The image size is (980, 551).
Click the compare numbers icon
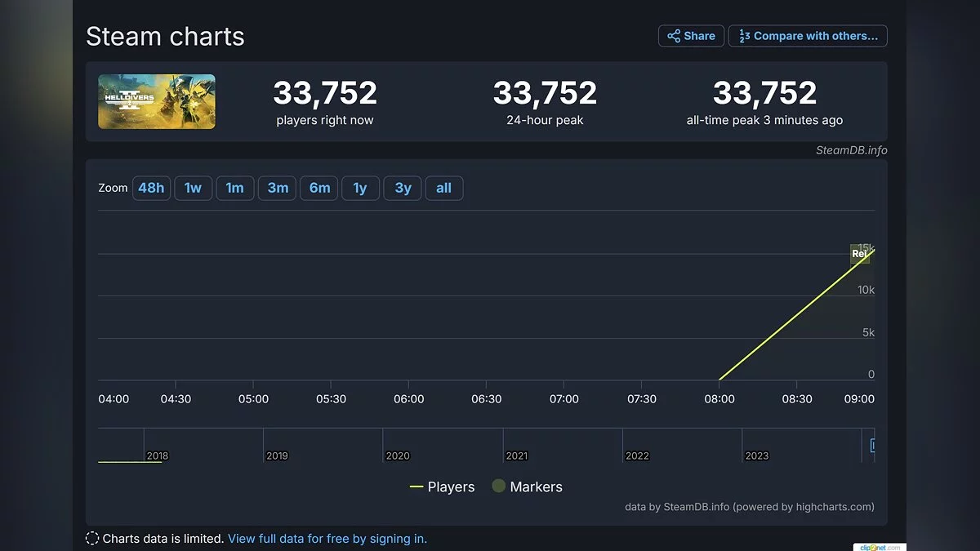[x=744, y=36]
